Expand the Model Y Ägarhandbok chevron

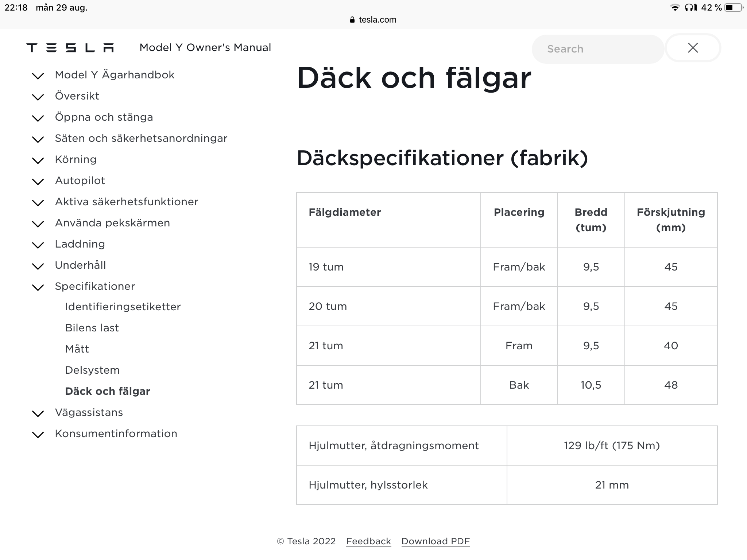point(38,76)
